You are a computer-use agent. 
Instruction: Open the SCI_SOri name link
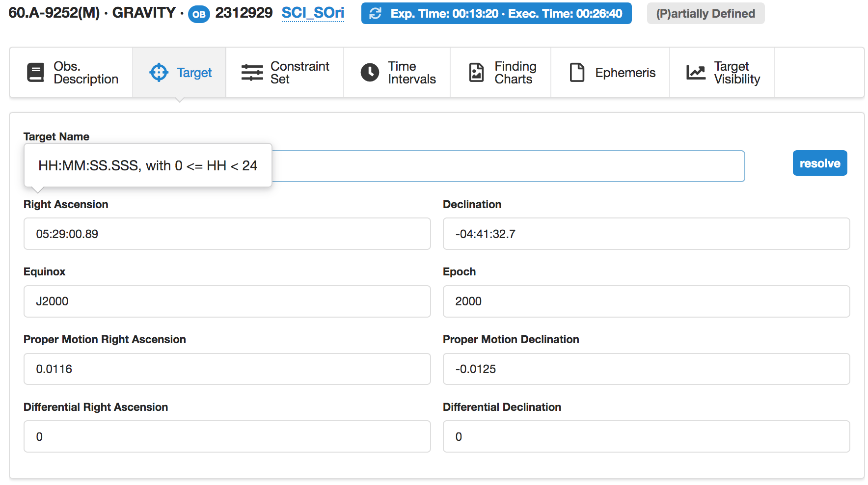(313, 13)
